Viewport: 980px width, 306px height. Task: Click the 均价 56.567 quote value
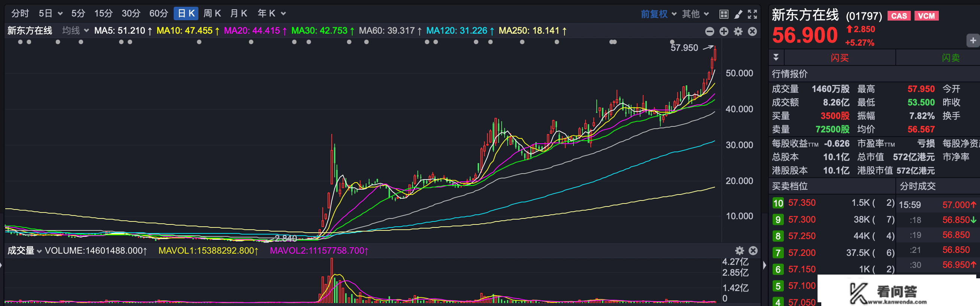point(920,129)
